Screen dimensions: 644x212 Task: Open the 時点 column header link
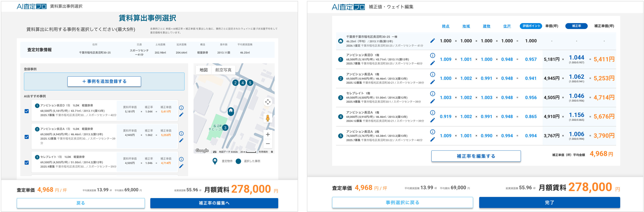click(x=446, y=26)
